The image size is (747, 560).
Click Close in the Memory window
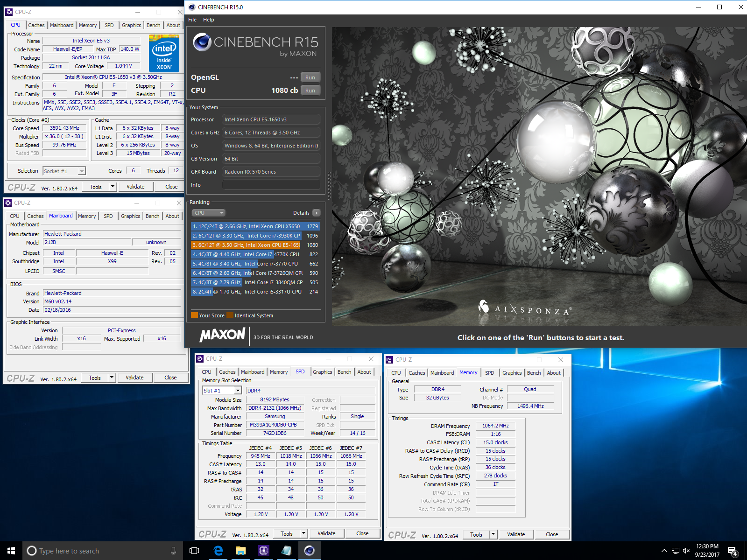tap(552, 534)
